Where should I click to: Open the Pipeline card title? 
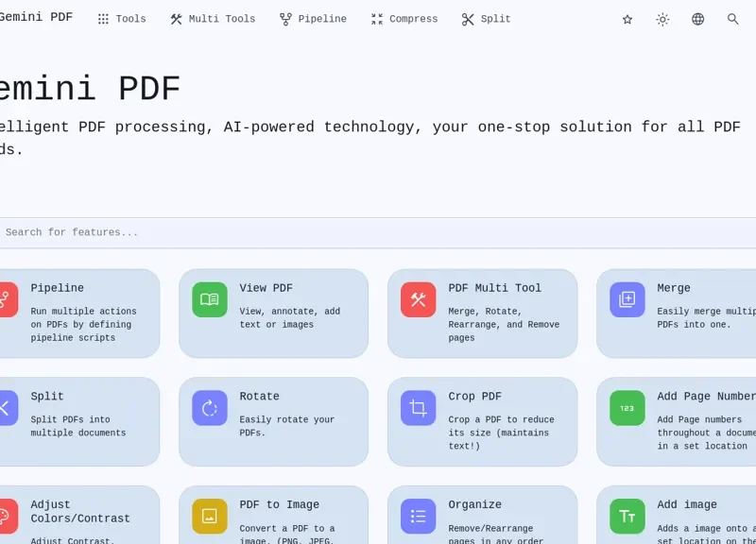click(x=58, y=288)
